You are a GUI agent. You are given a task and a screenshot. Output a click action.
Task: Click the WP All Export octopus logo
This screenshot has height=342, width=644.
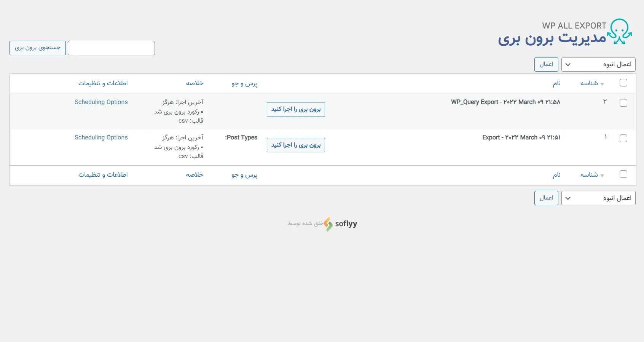(x=620, y=31)
